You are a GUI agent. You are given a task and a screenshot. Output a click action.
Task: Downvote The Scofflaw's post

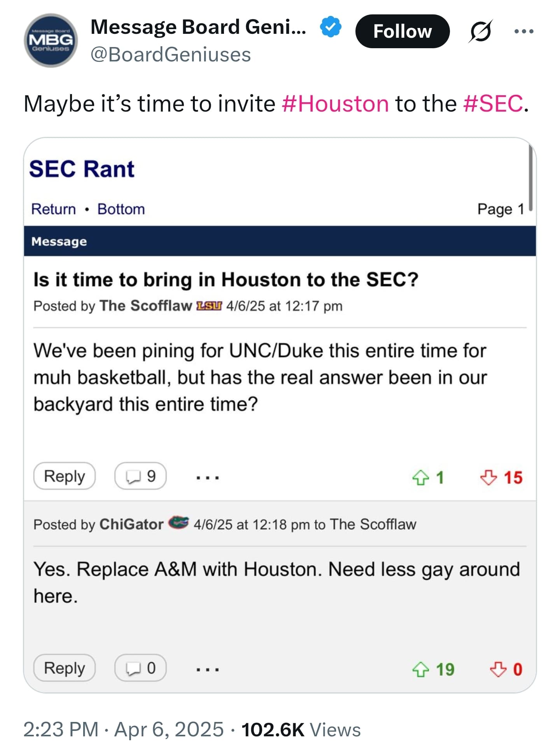(488, 477)
